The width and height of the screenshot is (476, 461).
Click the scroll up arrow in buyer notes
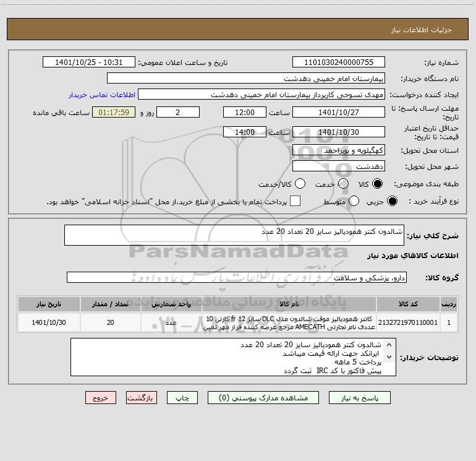(389, 345)
